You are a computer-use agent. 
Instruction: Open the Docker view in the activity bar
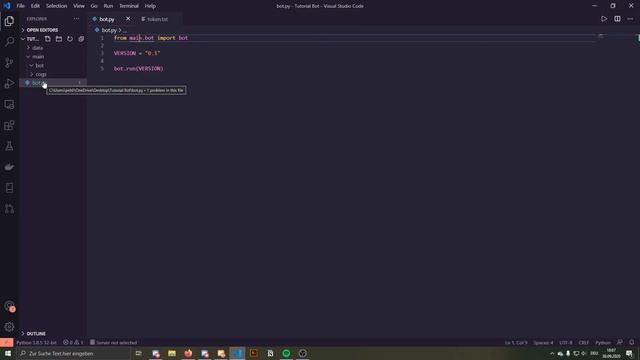coord(9,167)
